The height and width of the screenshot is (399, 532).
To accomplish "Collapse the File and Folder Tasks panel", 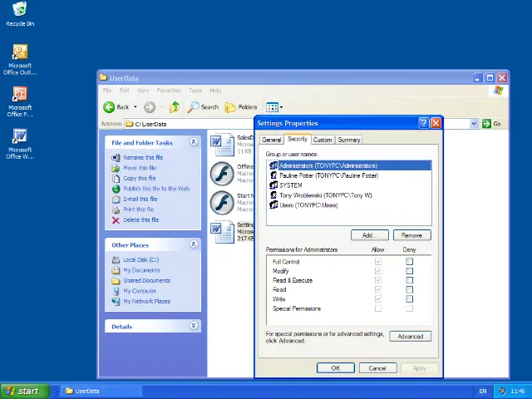I will tap(194, 142).
